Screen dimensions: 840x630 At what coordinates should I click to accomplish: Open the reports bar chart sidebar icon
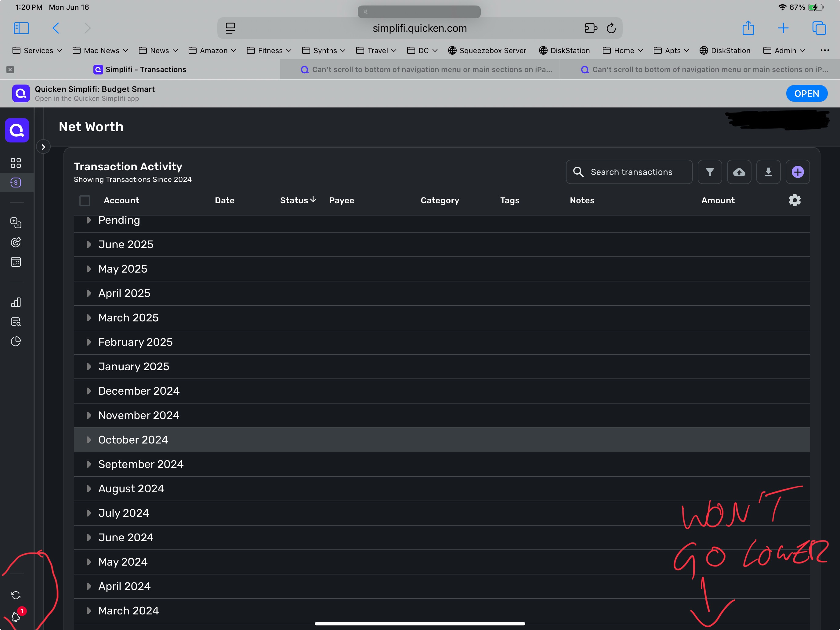(16, 302)
